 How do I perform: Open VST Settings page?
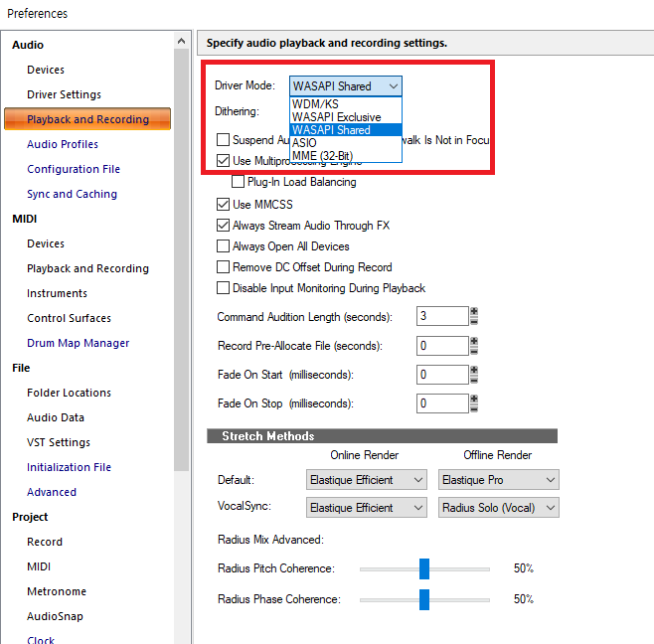[x=59, y=442]
